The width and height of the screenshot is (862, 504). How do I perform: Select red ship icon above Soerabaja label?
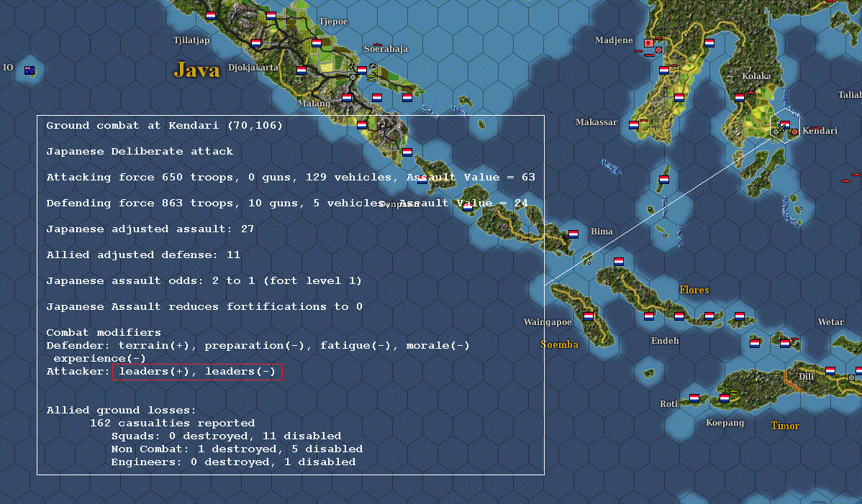click(377, 44)
